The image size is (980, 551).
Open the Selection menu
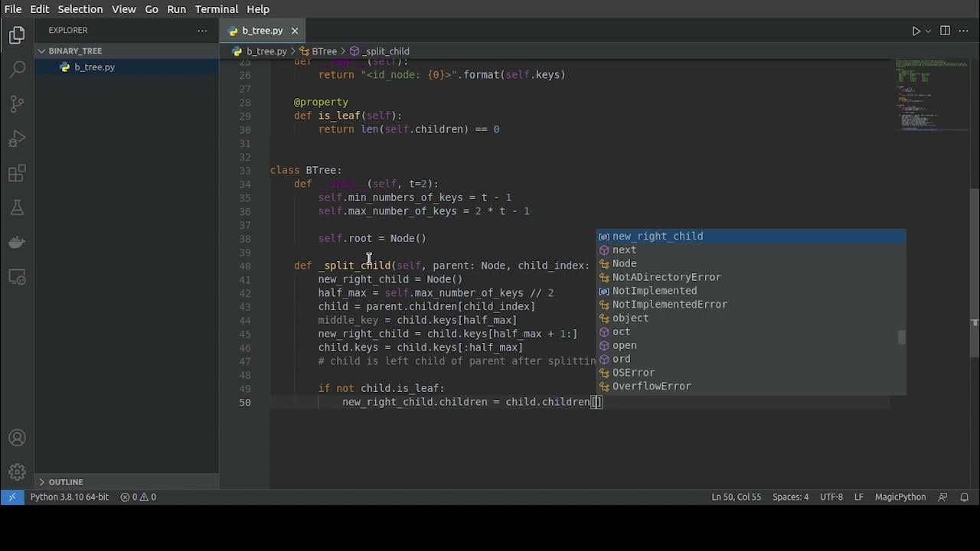point(80,9)
